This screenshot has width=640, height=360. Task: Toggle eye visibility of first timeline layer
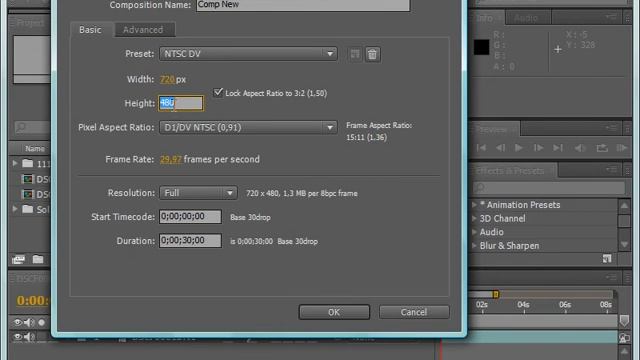(17, 337)
